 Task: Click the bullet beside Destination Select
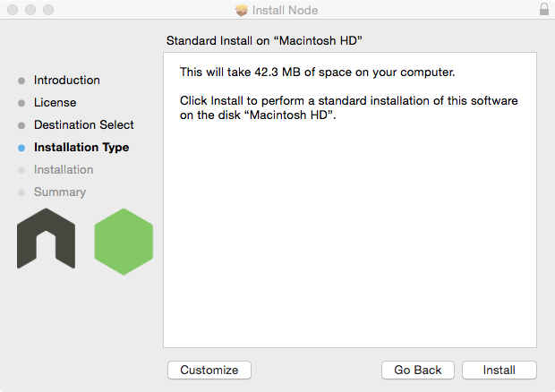pyautogui.click(x=21, y=125)
